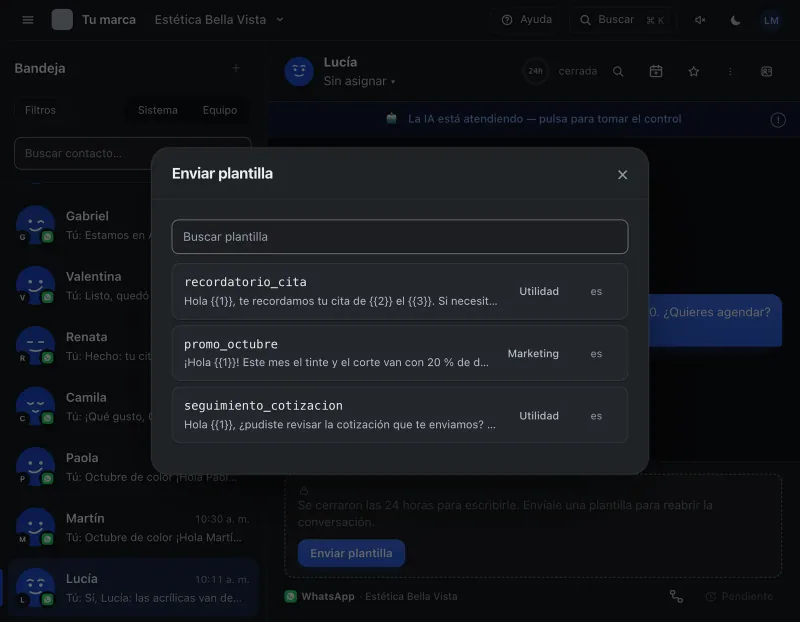The image size is (800, 622).
Task: Click the info icon on IA banner
Action: 778,120
